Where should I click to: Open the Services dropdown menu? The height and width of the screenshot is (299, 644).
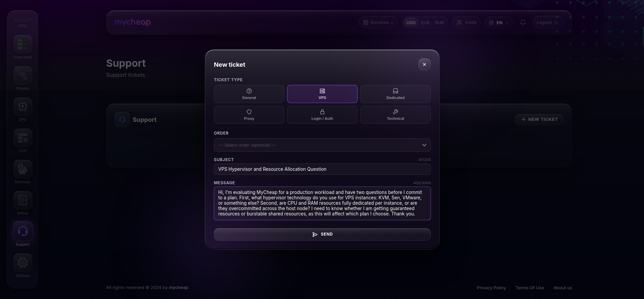coord(378,22)
